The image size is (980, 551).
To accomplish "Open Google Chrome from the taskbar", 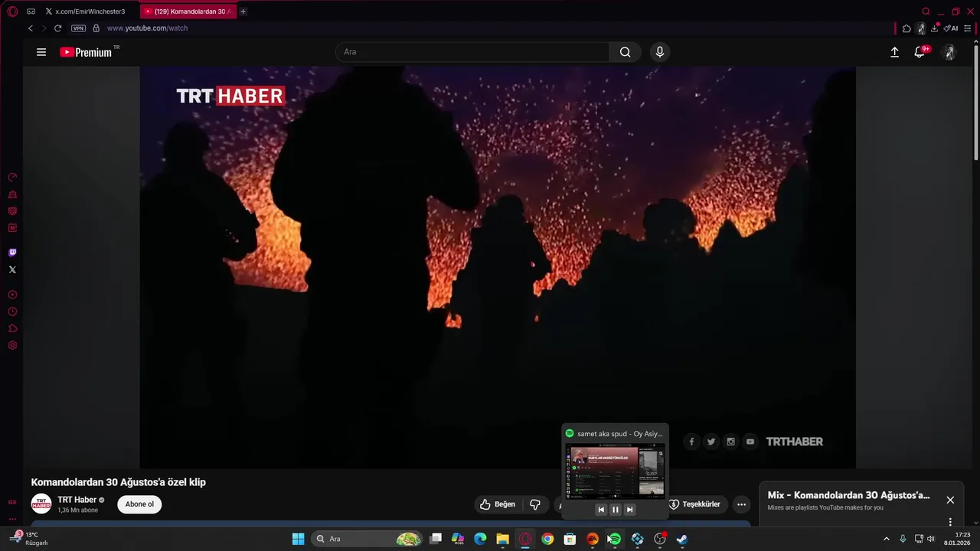I will click(547, 539).
